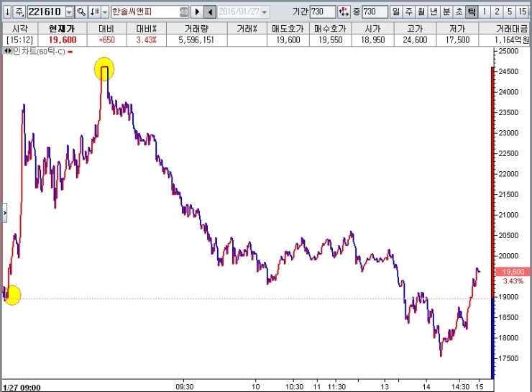
Task: Click the 고가 column header
Action: (415, 29)
